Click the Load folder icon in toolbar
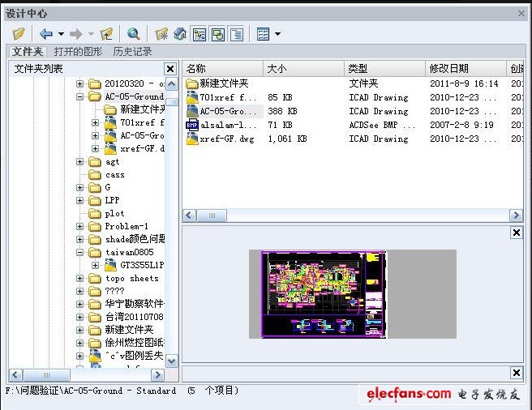This screenshot has width=532, height=410. tap(19, 34)
